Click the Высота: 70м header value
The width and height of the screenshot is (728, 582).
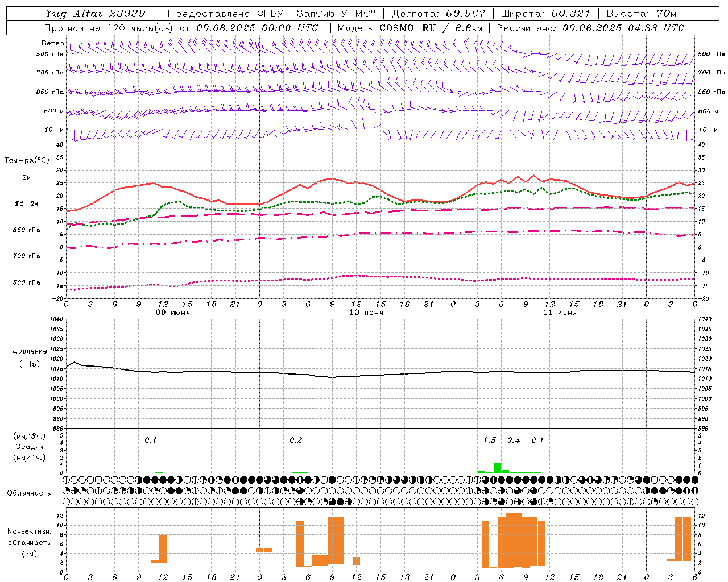click(642, 14)
